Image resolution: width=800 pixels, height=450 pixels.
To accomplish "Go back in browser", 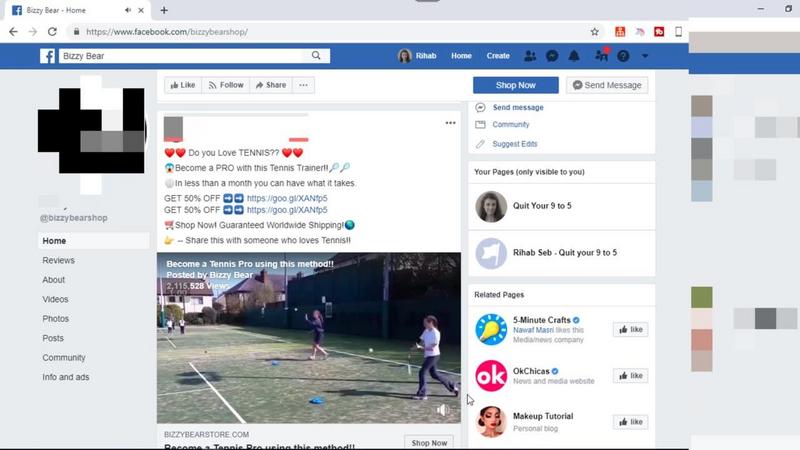I will [13, 32].
